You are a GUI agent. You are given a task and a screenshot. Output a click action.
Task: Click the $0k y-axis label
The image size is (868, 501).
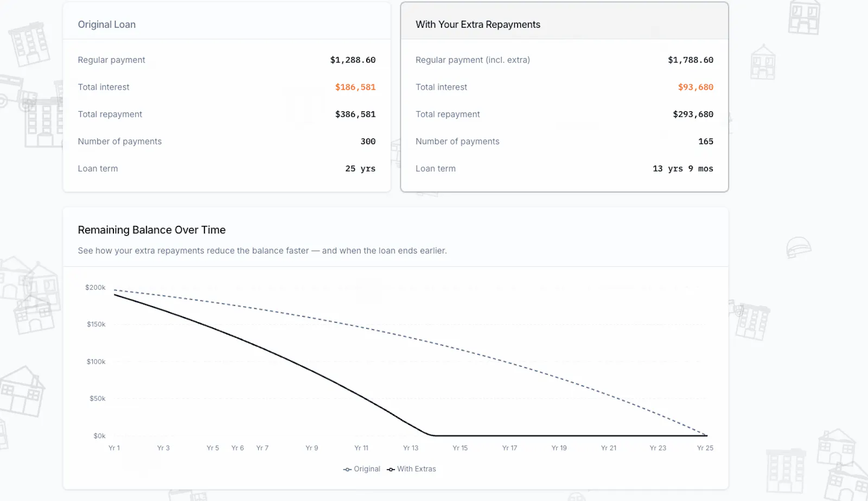coord(99,436)
